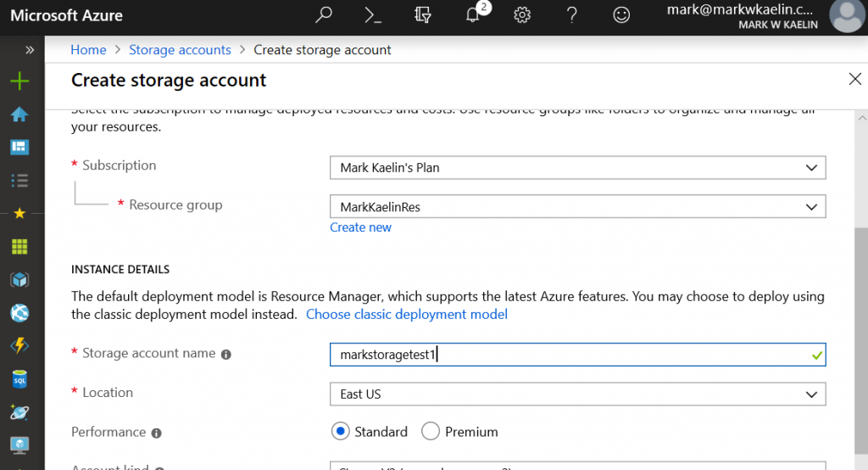Open All services list icon
Viewport: 868px width, 470px height.
point(19,180)
